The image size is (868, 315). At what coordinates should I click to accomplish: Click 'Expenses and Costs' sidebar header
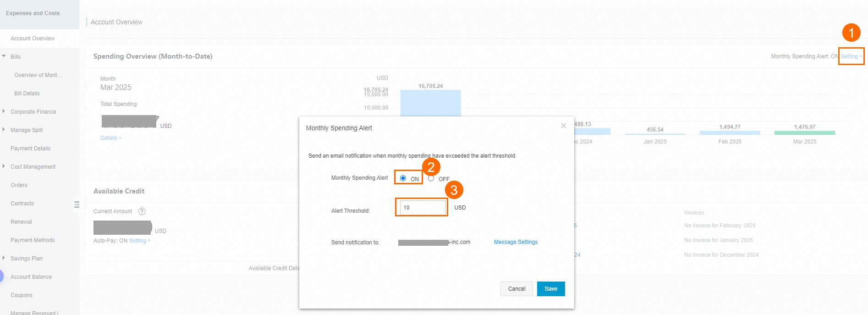pyautogui.click(x=33, y=13)
